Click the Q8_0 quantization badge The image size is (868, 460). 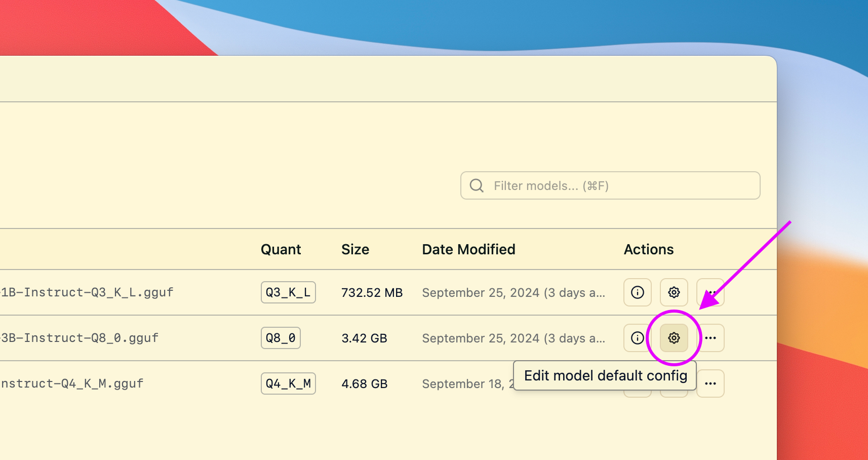(281, 338)
